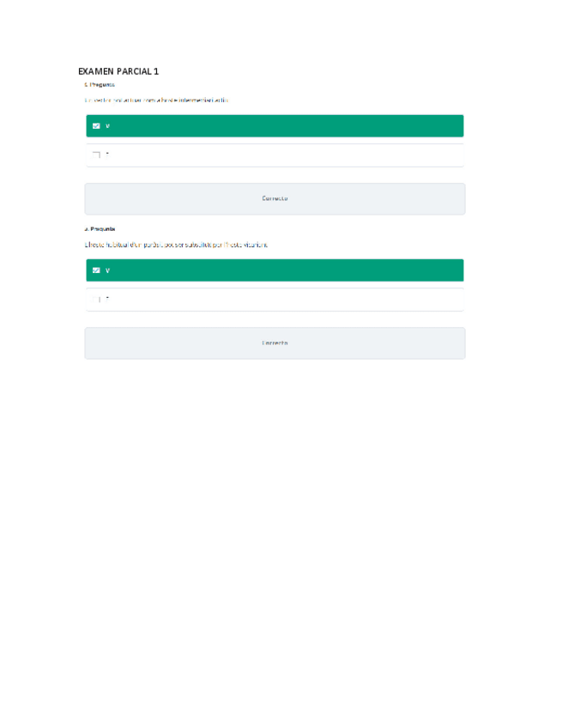
Task: Select the white F answer row of second question
Action: click(x=275, y=300)
